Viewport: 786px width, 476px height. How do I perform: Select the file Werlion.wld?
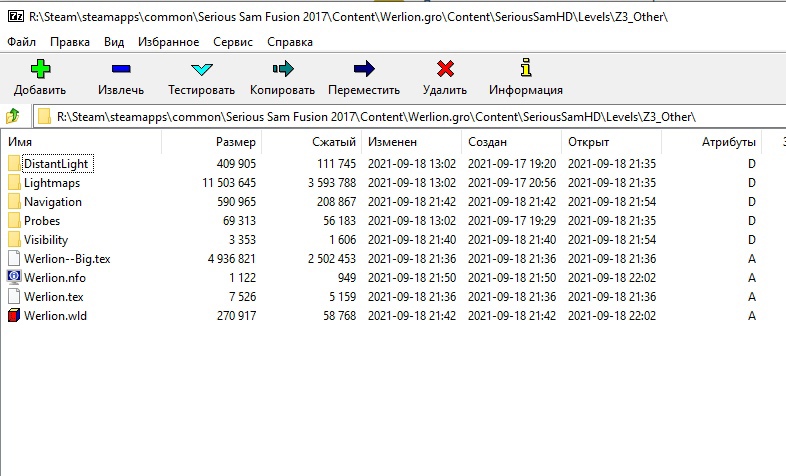[x=55, y=316]
